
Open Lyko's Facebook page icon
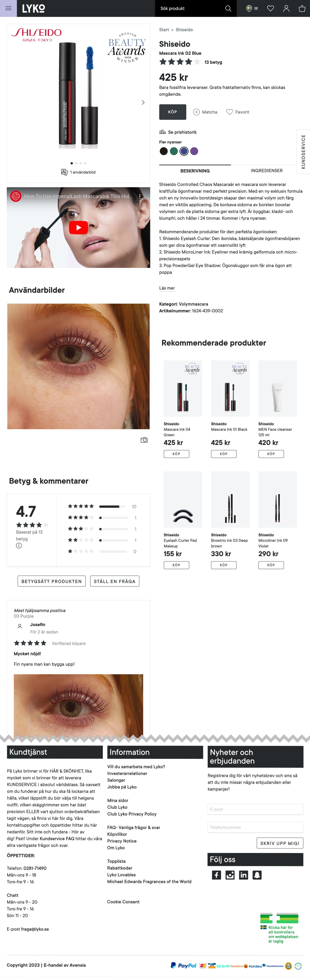(216, 875)
